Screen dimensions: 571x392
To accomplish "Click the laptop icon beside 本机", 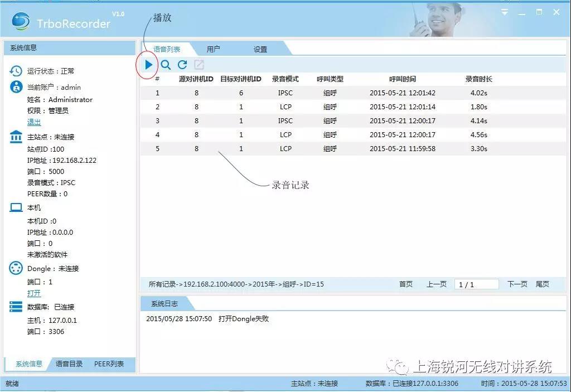I will [x=16, y=208].
